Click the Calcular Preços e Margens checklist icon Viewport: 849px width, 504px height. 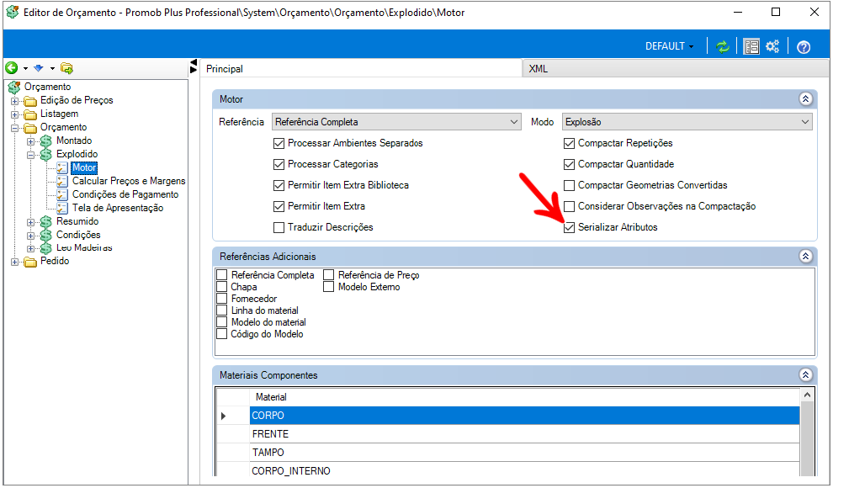pyautogui.click(x=62, y=182)
